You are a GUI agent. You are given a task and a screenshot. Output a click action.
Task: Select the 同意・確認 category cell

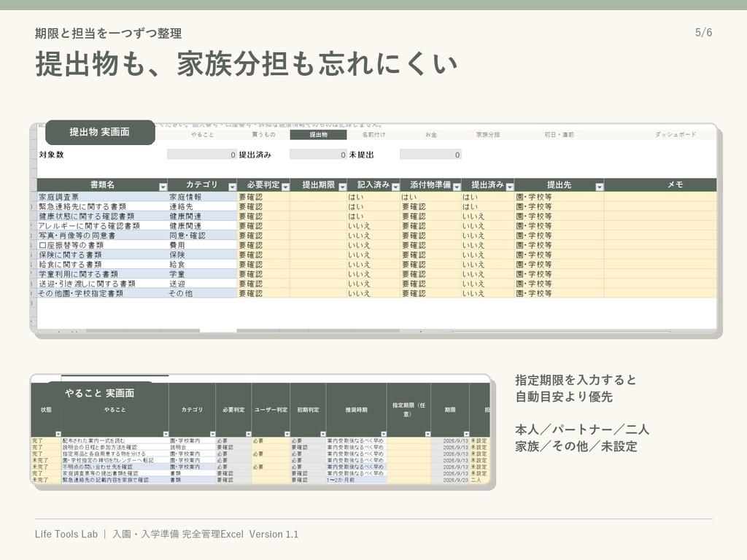[x=202, y=236]
